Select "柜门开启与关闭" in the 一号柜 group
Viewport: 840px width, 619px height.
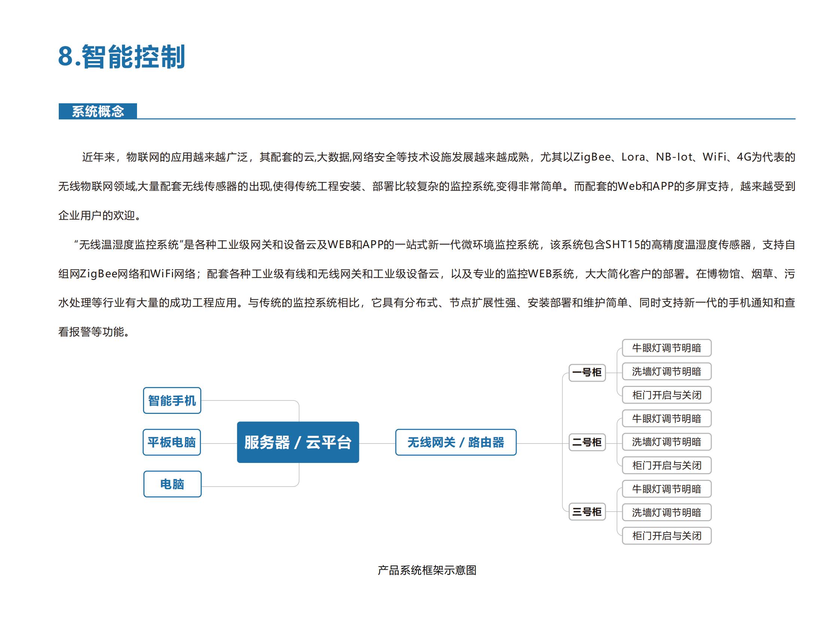coord(666,395)
